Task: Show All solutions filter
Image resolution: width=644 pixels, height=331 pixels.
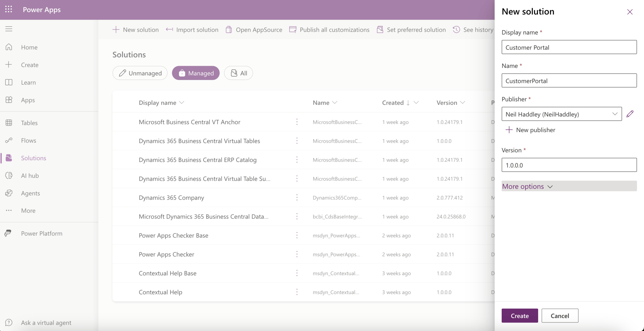Action: 238,73
